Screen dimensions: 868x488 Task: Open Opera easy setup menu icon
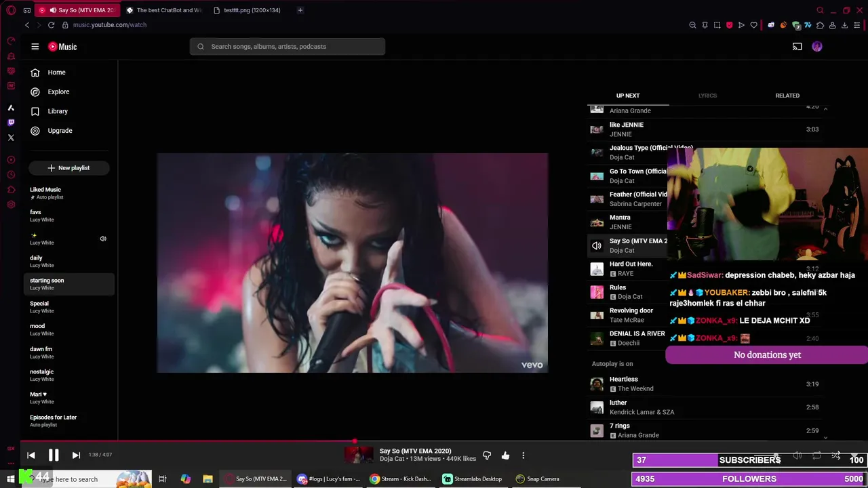coord(857,25)
